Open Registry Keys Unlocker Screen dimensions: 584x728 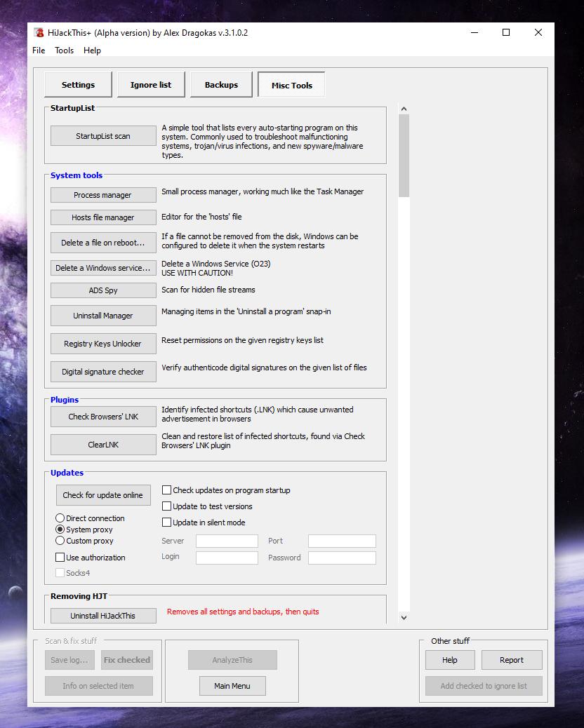[103, 344]
